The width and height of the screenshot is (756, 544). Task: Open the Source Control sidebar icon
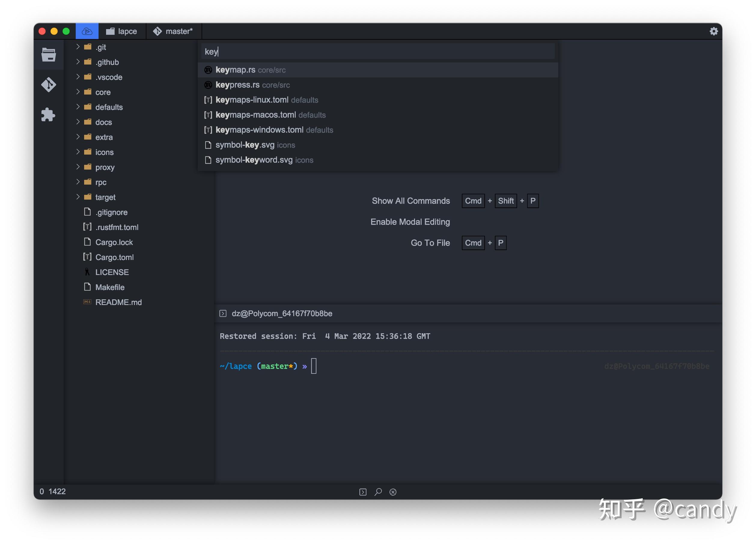tap(49, 85)
